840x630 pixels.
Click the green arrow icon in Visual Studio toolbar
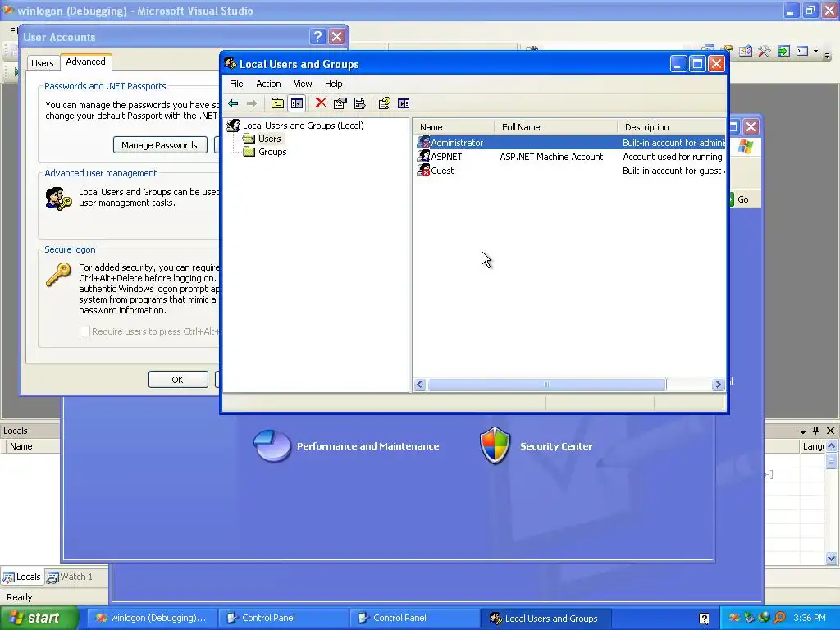(783, 52)
